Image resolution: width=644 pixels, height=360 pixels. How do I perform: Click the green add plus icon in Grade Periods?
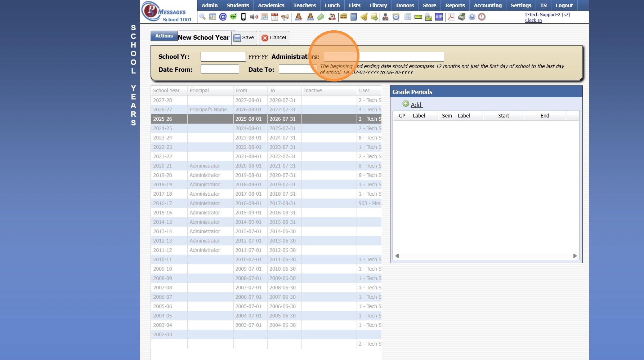[x=406, y=104]
